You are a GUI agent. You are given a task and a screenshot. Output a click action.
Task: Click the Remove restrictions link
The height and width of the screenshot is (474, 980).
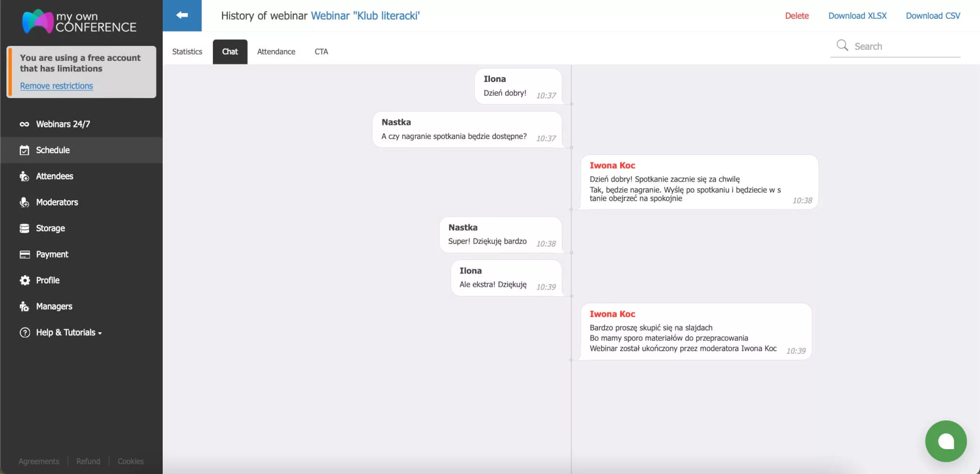(56, 86)
